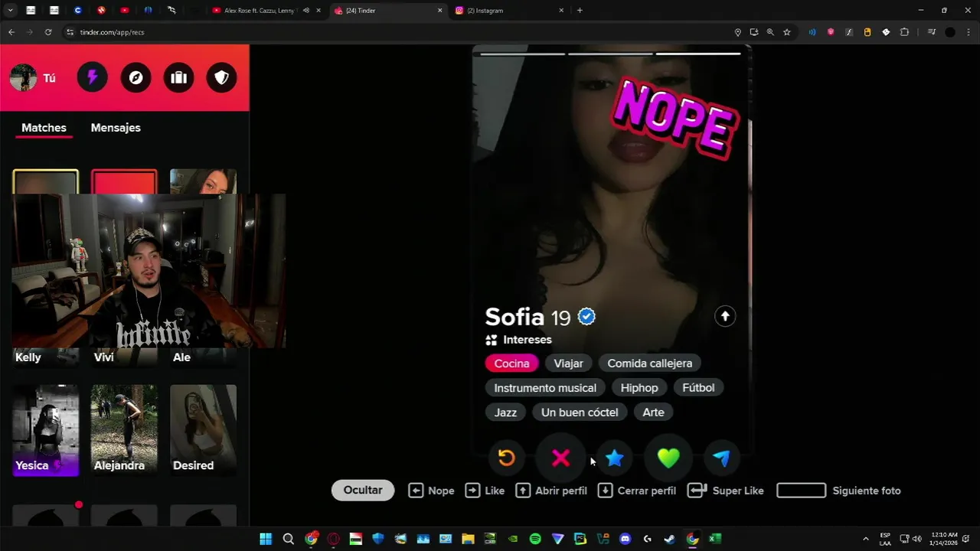The height and width of the screenshot is (551, 980).
Task: Click the Fútbol interest tag
Action: [698, 388]
